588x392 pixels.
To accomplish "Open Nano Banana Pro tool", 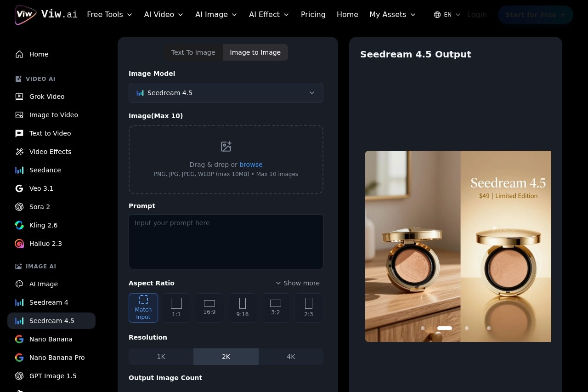I will pyautogui.click(x=57, y=358).
